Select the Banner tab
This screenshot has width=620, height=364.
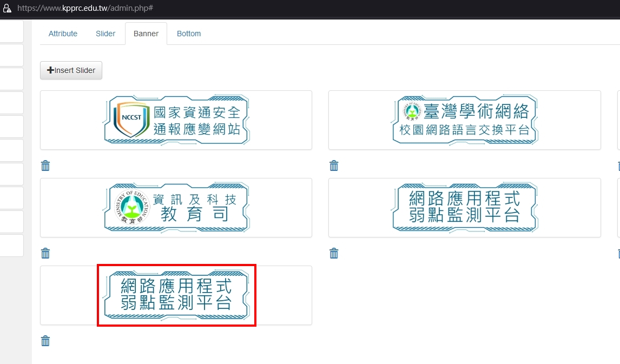tap(146, 34)
